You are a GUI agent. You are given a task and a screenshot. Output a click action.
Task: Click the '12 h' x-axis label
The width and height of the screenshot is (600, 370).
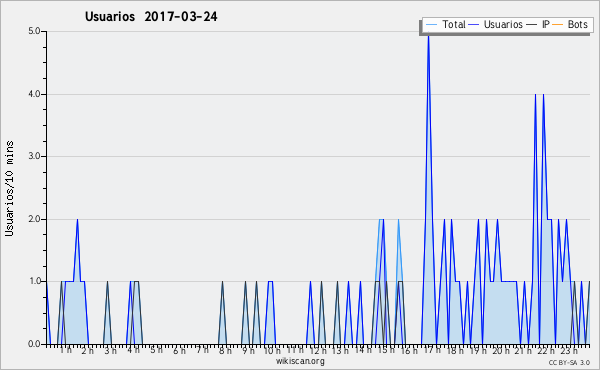click(x=318, y=351)
